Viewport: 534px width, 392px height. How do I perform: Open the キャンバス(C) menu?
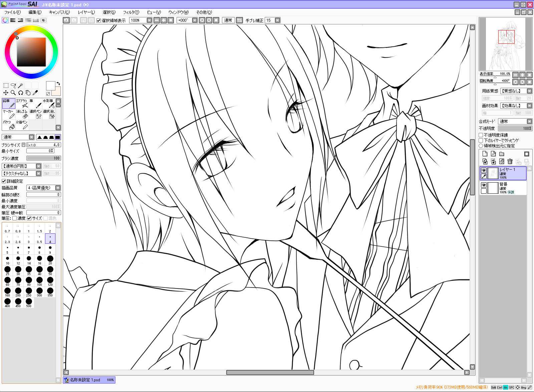59,12
